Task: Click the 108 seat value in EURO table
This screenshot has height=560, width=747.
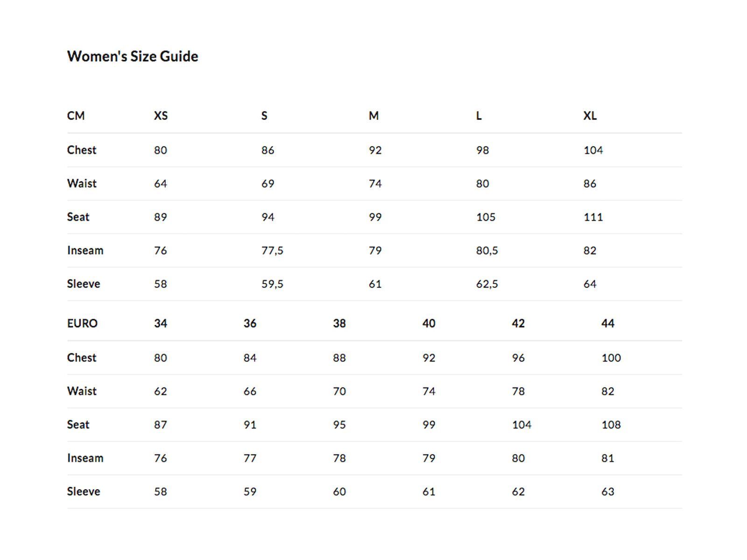Action: click(611, 425)
